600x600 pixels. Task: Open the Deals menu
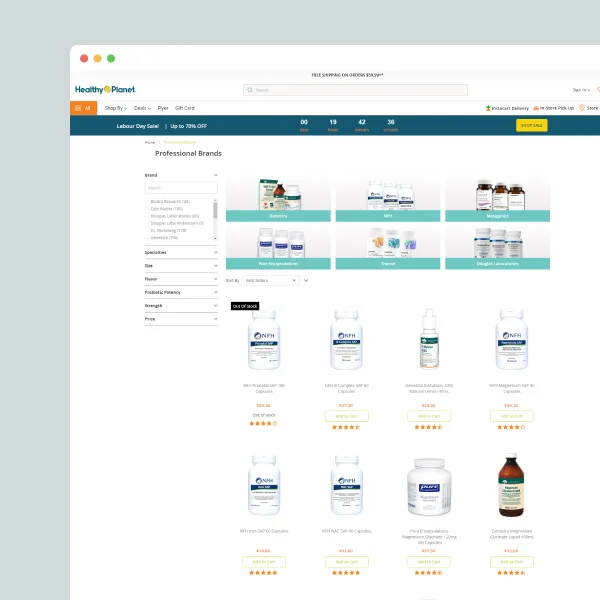point(142,108)
